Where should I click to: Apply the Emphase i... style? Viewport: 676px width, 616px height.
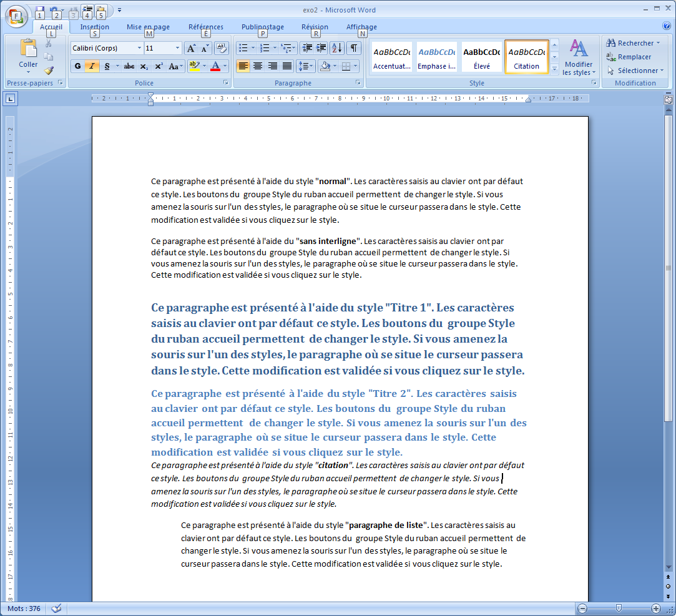(436, 57)
